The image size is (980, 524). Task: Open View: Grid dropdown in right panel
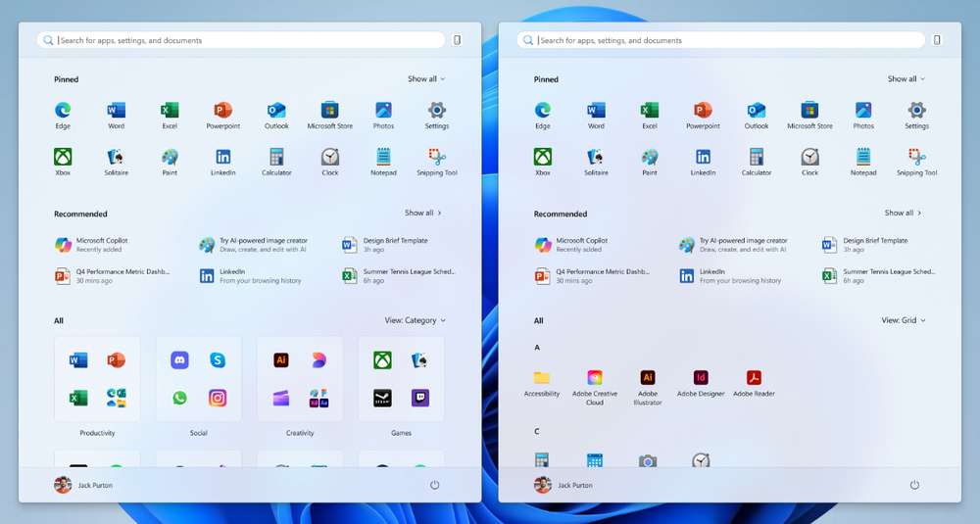click(x=904, y=319)
